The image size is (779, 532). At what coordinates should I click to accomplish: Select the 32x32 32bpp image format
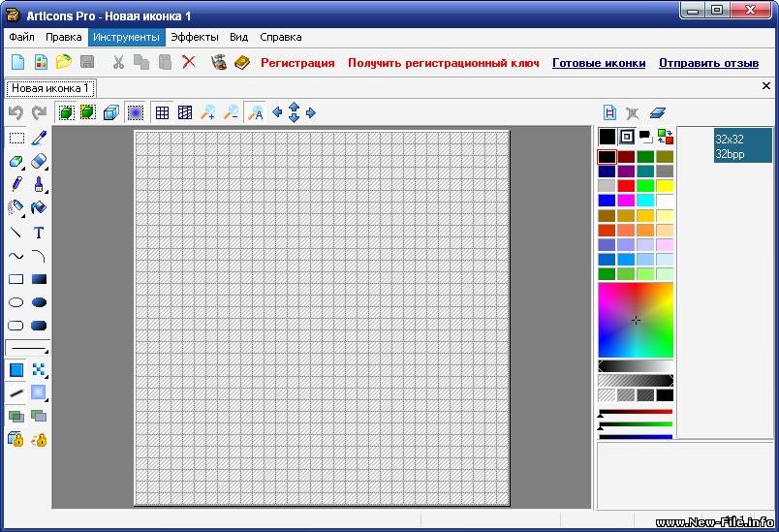pos(743,145)
